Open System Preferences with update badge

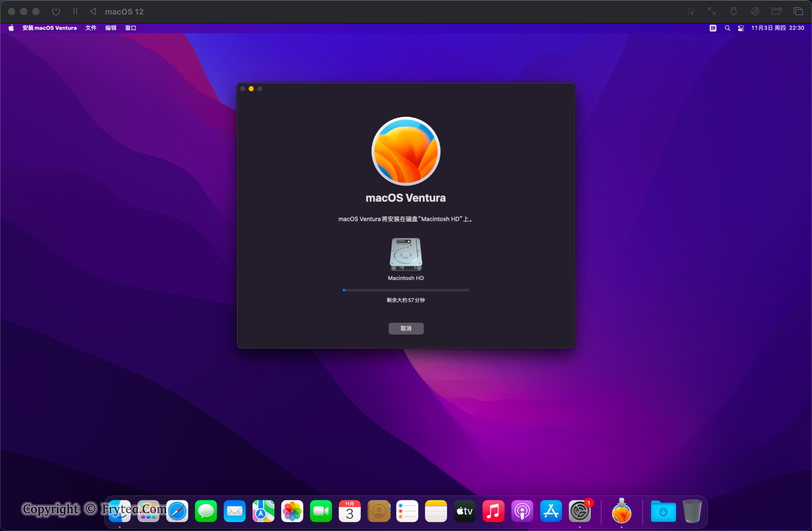(580, 511)
